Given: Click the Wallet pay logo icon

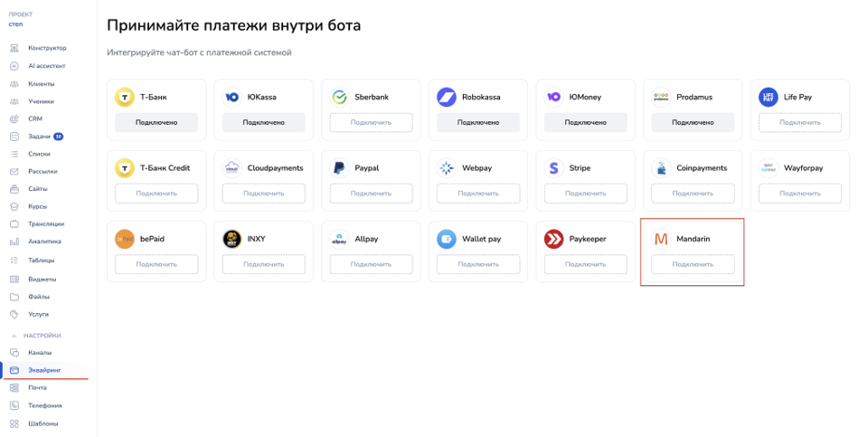Looking at the screenshot, I should 446,239.
